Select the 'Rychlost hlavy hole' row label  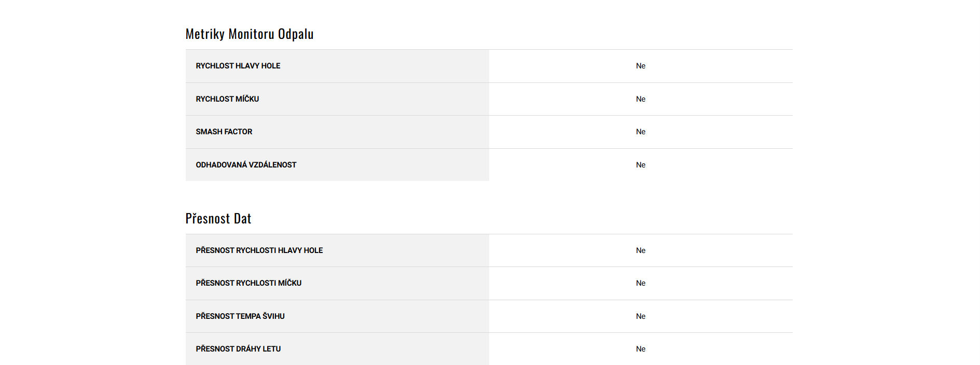[x=238, y=66]
